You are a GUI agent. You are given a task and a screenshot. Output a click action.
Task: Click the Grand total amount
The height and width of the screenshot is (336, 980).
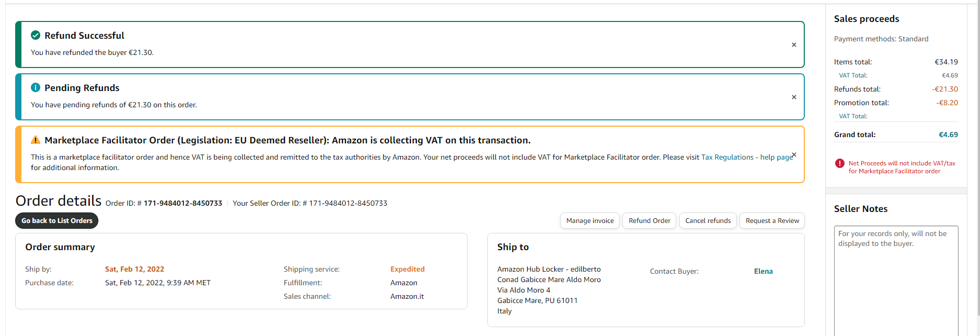(948, 135)
